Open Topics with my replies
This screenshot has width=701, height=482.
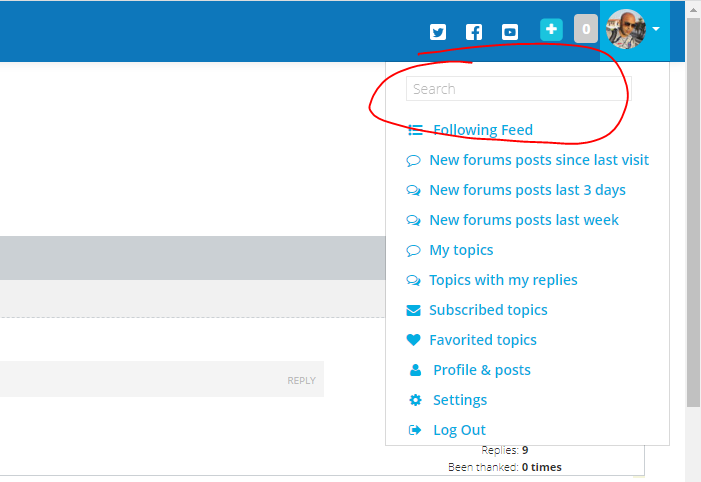coord(503,280)
